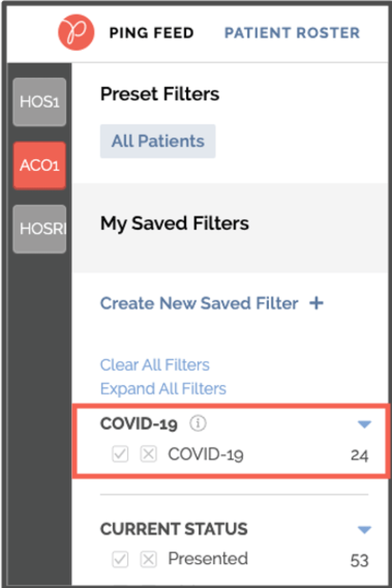Collapse the COVID-19 filter section chevron
The height and width of the screenshot is (588, 392).
click(x=364, y=423)
